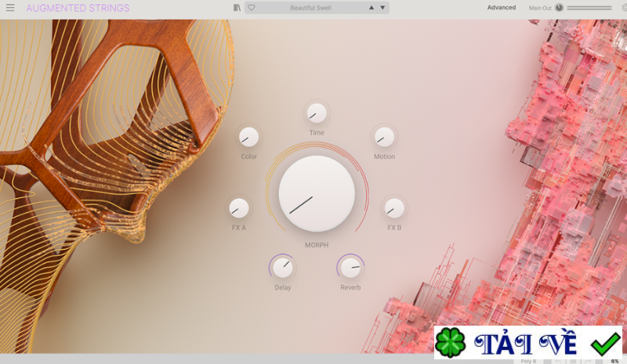Load next preset with down arrow
This screenshot has height=364, width=627.
pos(382,8)
